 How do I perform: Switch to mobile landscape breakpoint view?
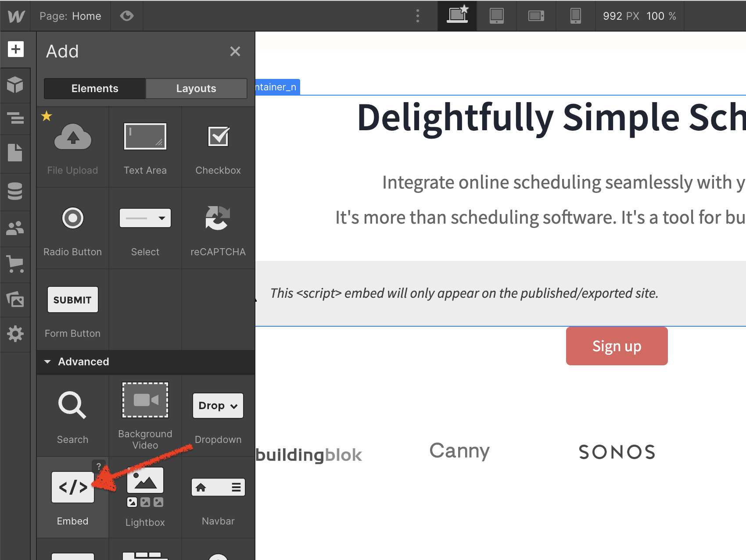point(536,16)
